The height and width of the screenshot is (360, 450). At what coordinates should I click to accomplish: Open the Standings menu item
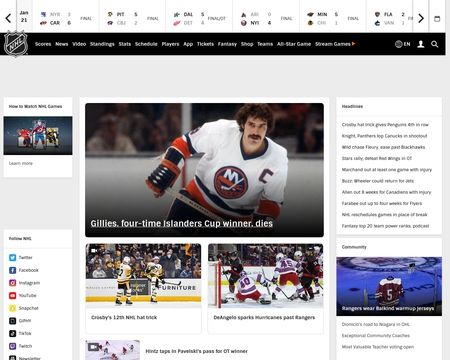click(x=102, y=44)
